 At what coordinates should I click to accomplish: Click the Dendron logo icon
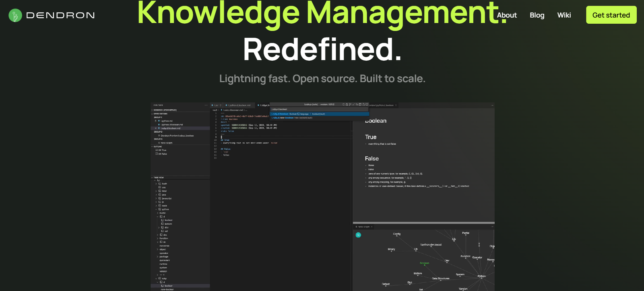[x=15, y=15]
